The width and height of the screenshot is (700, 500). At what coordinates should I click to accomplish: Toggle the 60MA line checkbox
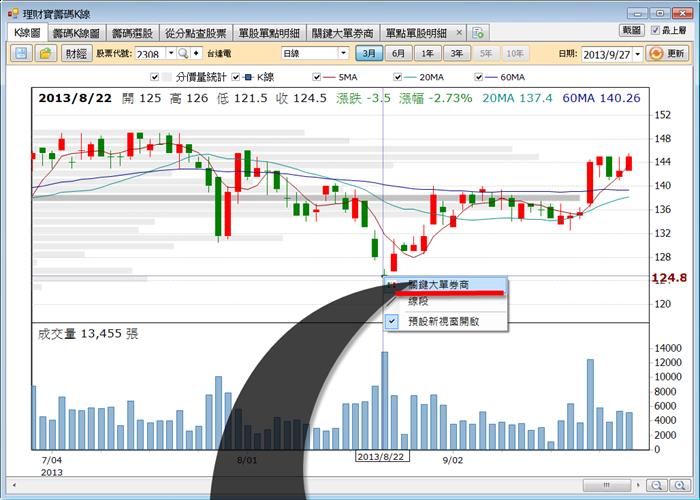click(x=478, y=77)
